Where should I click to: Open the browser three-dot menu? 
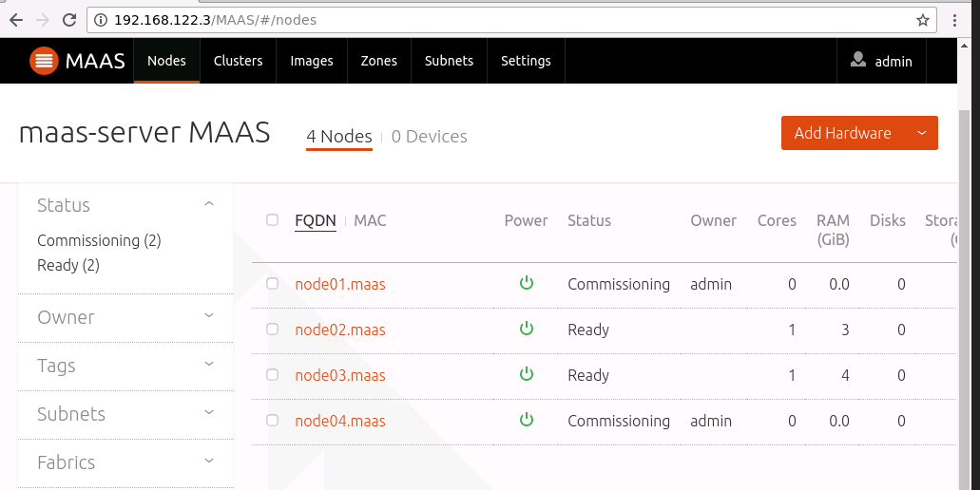[x=954, y=20]
